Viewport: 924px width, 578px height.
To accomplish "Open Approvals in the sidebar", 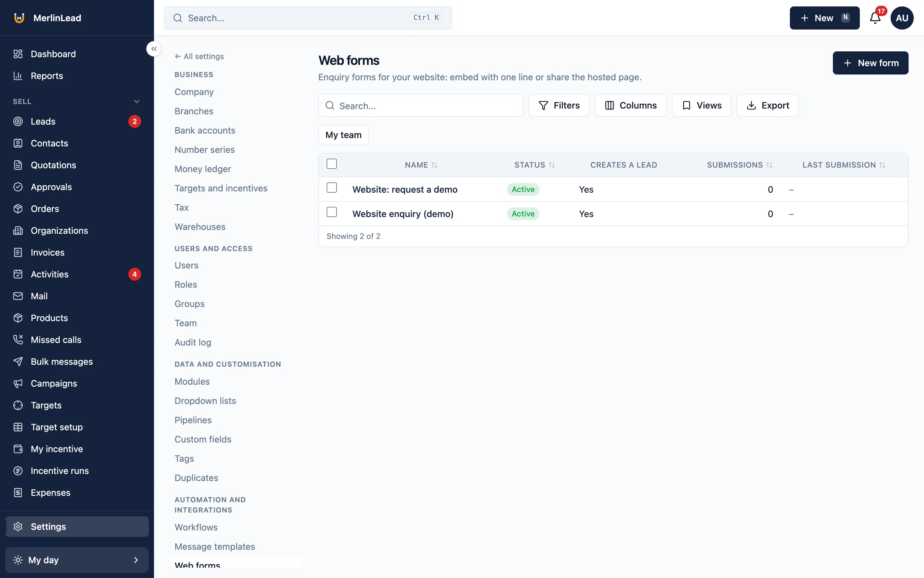I will [x=77, y=187].
